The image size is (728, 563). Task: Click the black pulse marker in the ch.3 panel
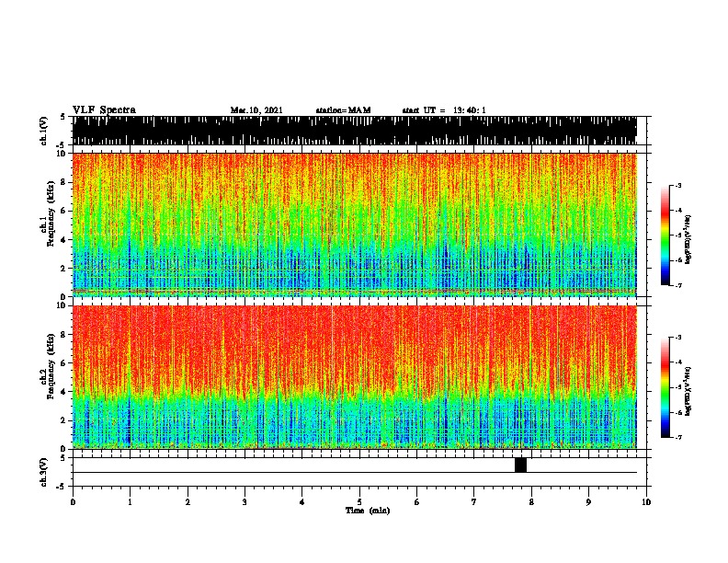(x=520, y=465)
